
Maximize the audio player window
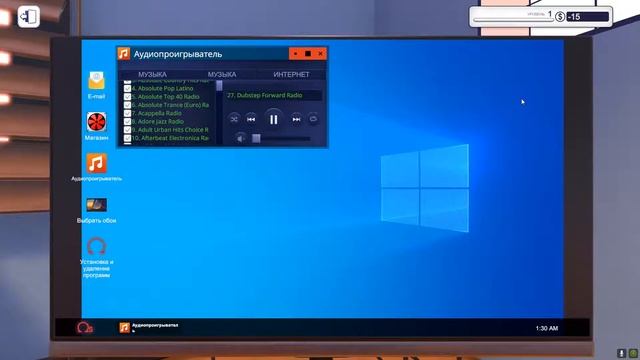point(308,53)
